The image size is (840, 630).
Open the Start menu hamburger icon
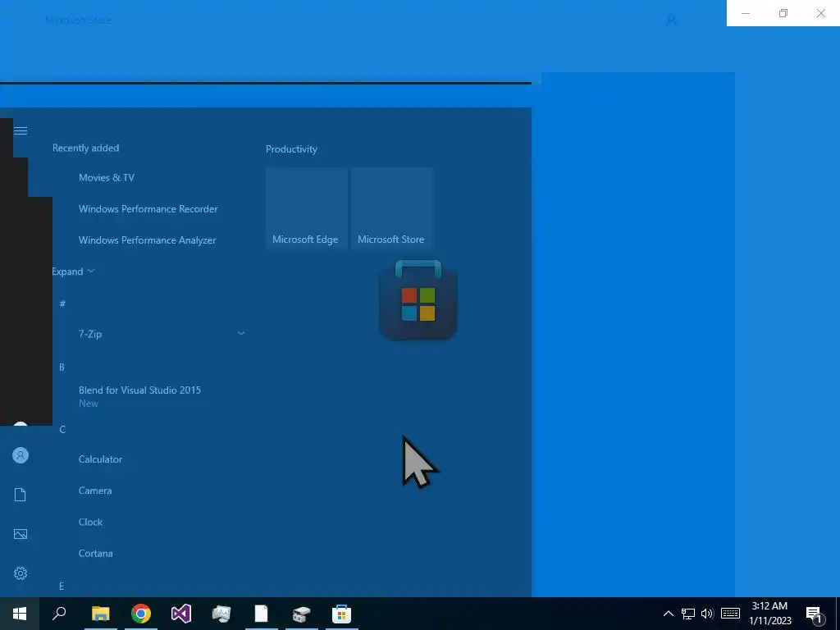click(21, 130)
